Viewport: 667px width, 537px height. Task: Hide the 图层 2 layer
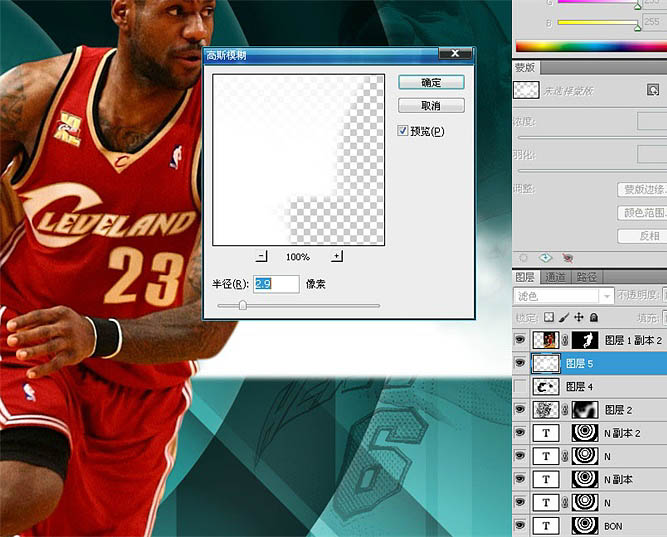[x=520, y=409]
